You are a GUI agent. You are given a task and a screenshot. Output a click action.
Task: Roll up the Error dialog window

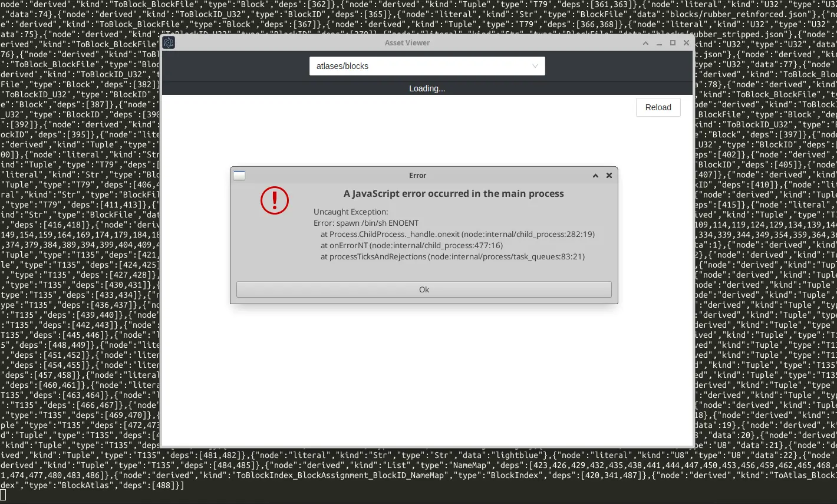[595, 176]
